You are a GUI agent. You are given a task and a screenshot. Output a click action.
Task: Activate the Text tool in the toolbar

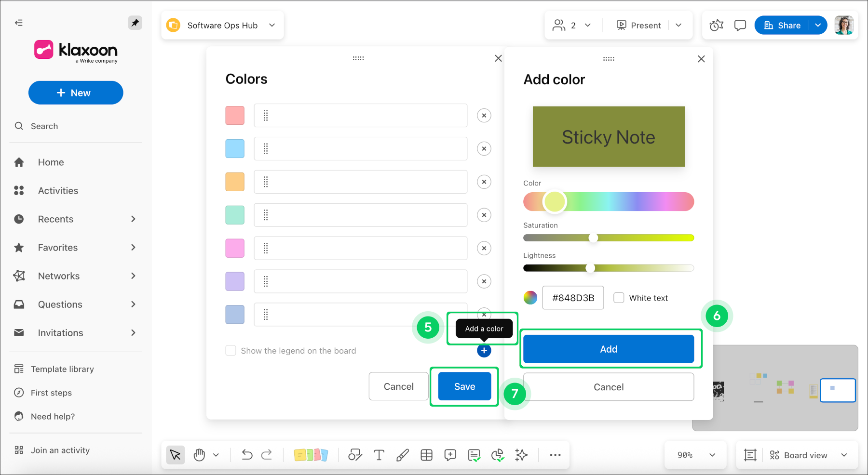[x=379, y=455]
